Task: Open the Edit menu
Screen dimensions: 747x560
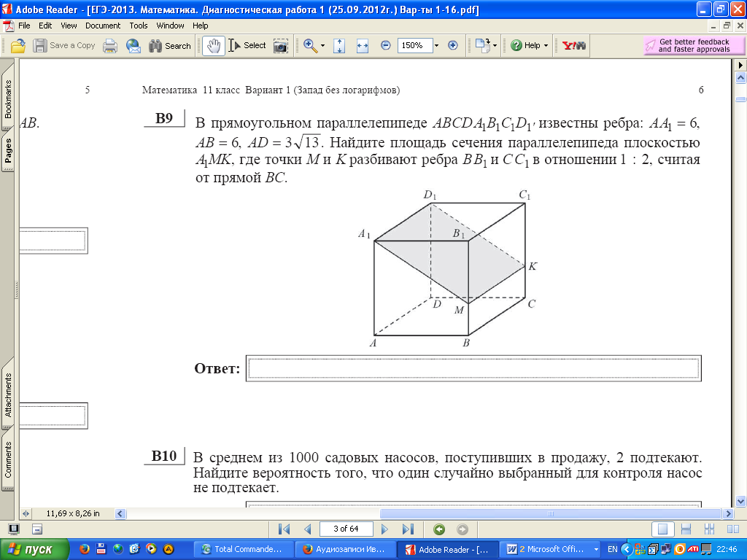Action: [45, 26]
